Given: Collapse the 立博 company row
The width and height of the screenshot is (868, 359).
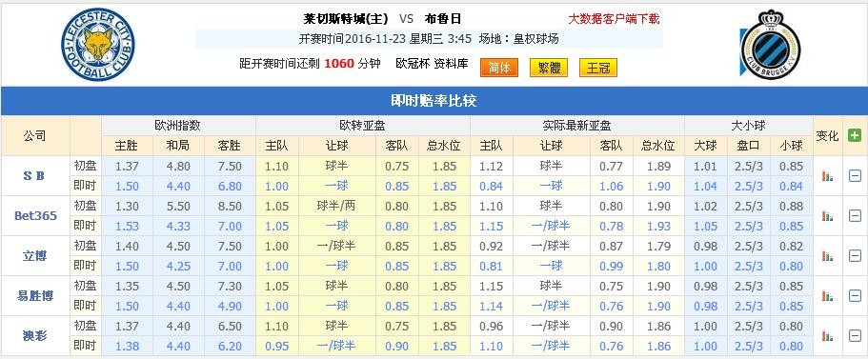Looking at the screenshot, I should [x=855, y=255].
